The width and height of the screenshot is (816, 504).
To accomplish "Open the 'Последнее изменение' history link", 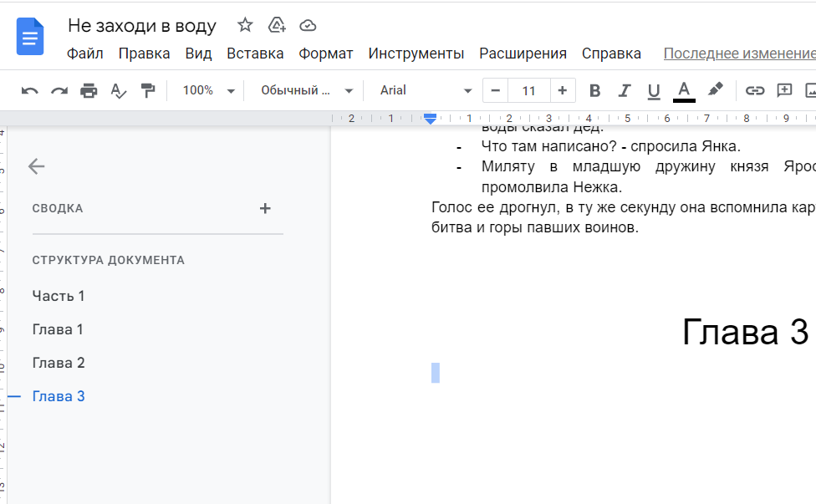I will 739,53.
